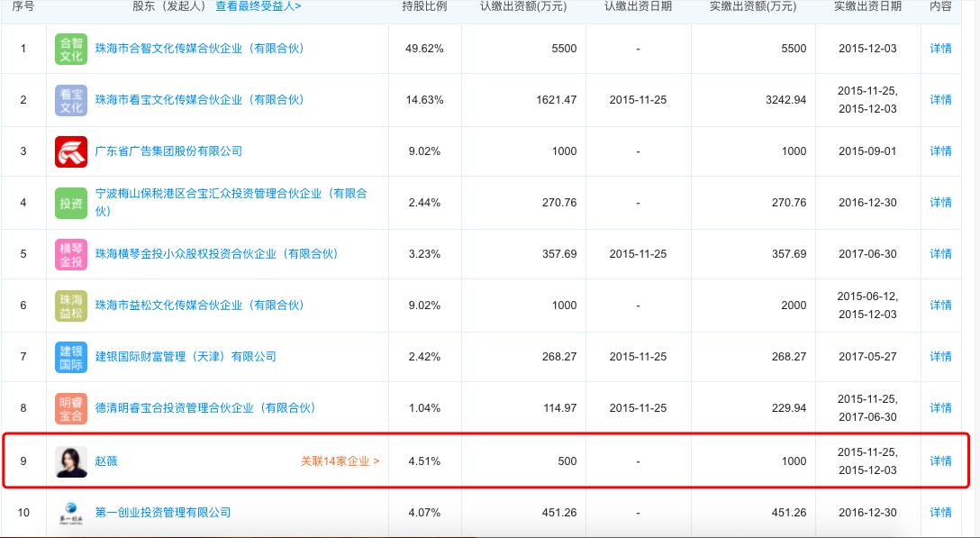Click the blue 建银国际 logo icon
Viewport: 980px width, 538px height.
click(x=70, y=357)
